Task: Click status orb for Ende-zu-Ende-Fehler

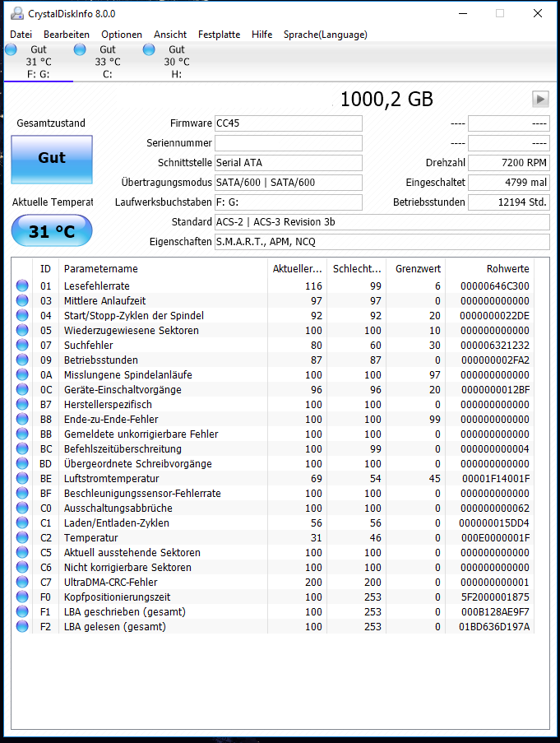Action: [22, 419]
